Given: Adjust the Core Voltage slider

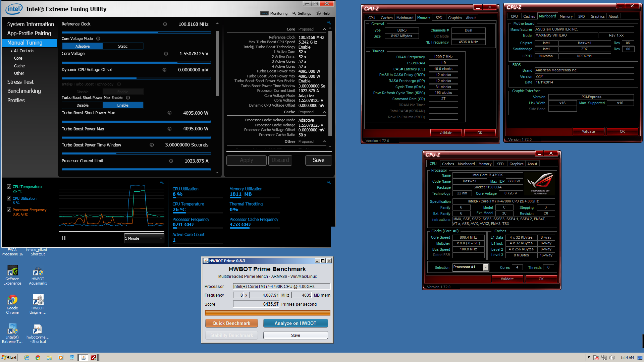Looking at the screenshot, I should pos(136,62).
